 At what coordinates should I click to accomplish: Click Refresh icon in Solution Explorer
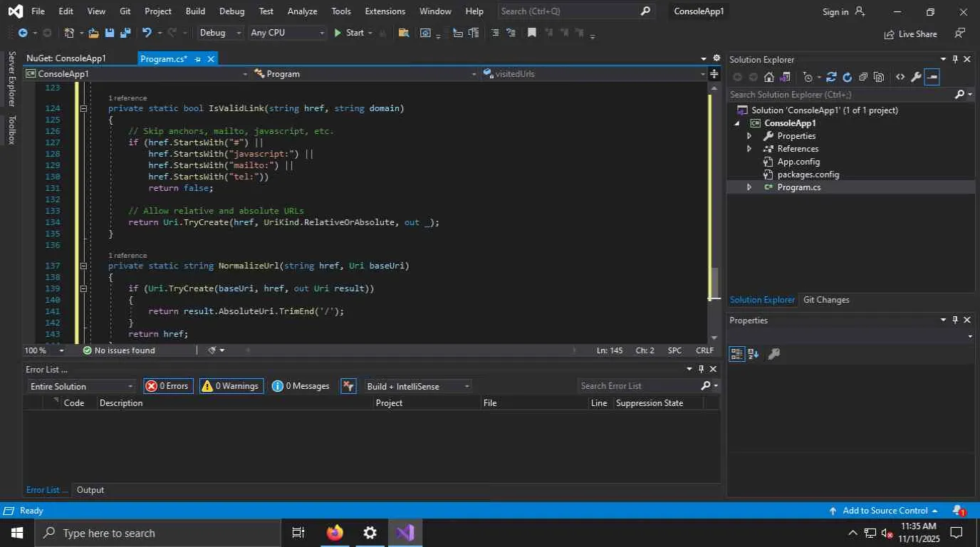(x=847, y=77)
